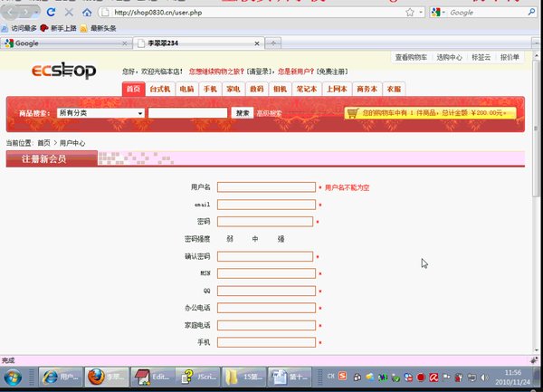Switch to the Google tab
This screenshot has width=543, height=392.
[x=66, y=43]
